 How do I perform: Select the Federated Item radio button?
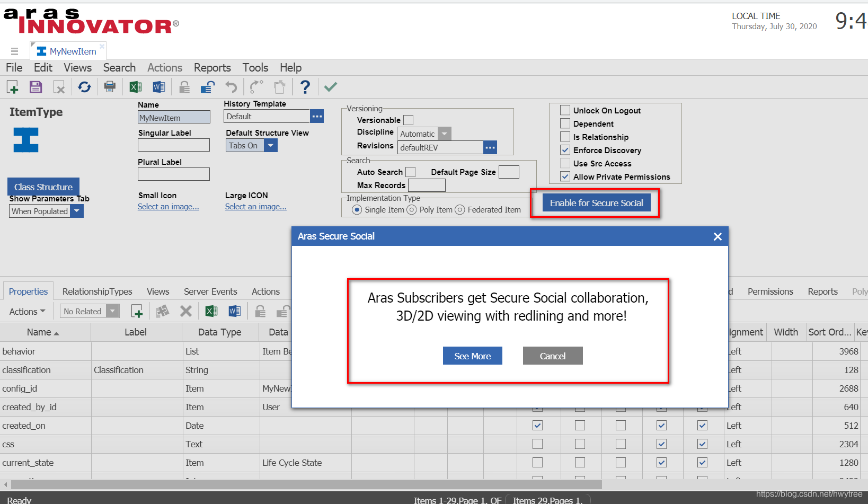[x=459, y=210]
